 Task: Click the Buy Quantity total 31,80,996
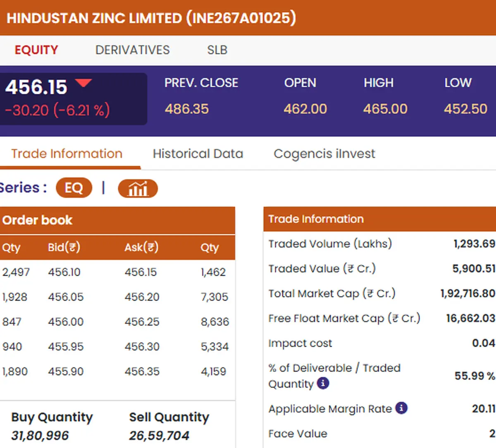coord(40,436)
